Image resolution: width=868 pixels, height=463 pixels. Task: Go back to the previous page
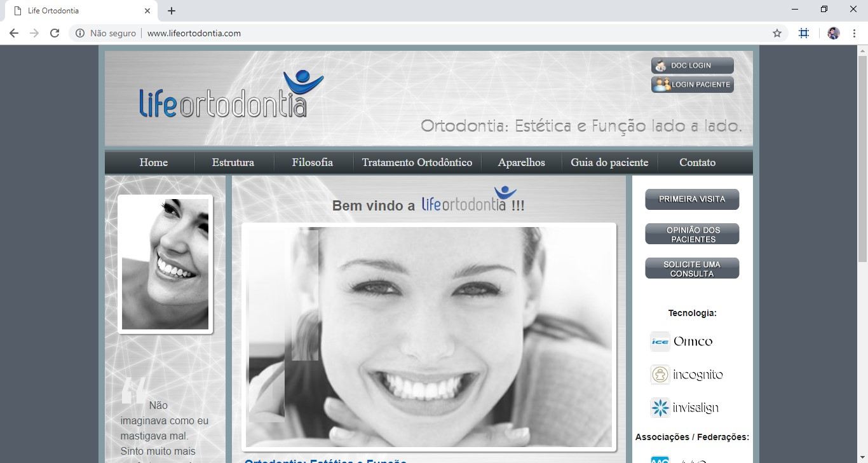[x=14, y=33]
